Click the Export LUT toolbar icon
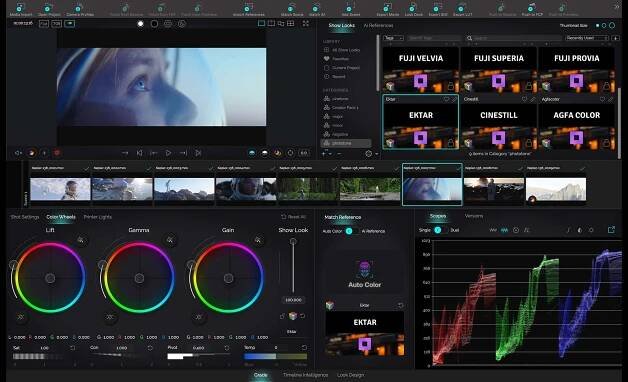628x382 pixels. pos(462,8)
